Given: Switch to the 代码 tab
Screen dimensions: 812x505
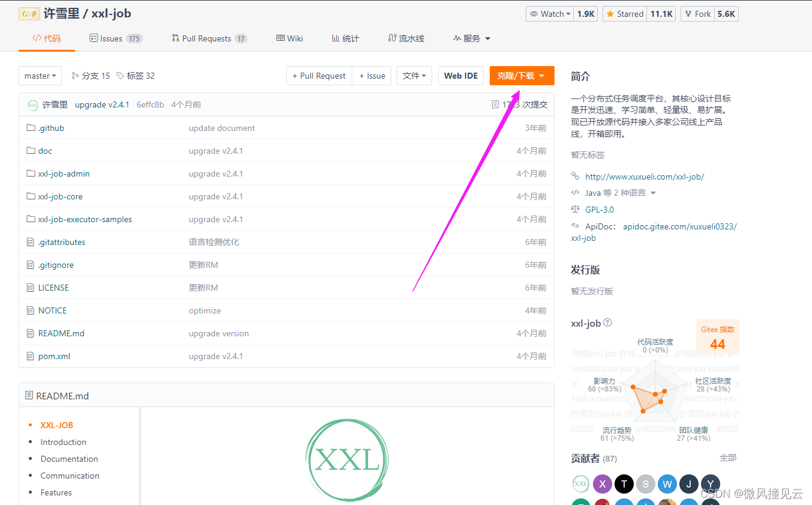Looking at the screenshot, I should 46,38.
